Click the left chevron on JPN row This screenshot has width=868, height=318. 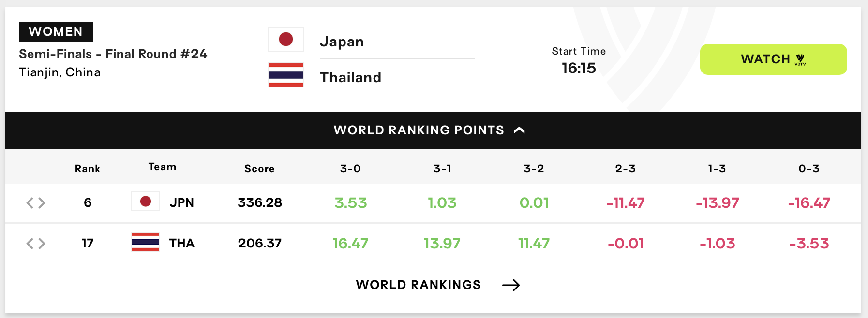[x=30, y=203]
